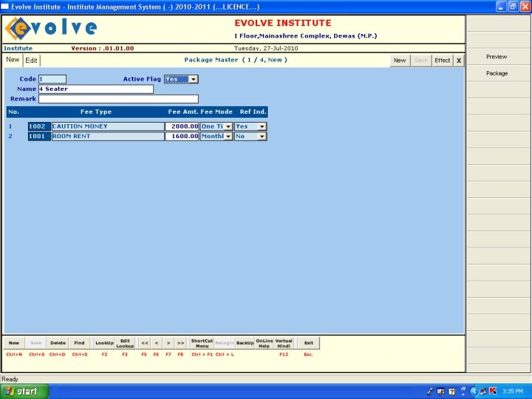The width and height of the screenshot is (532, 399).
Task: Click the 2000.00 fee amount cell
Action: [x=182, y=126]
